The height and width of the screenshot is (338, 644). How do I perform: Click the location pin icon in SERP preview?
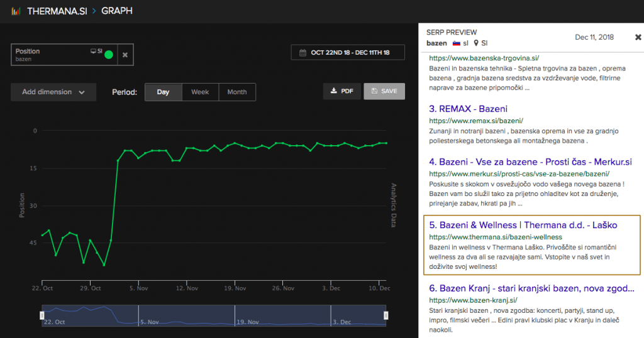pos(476,43)
